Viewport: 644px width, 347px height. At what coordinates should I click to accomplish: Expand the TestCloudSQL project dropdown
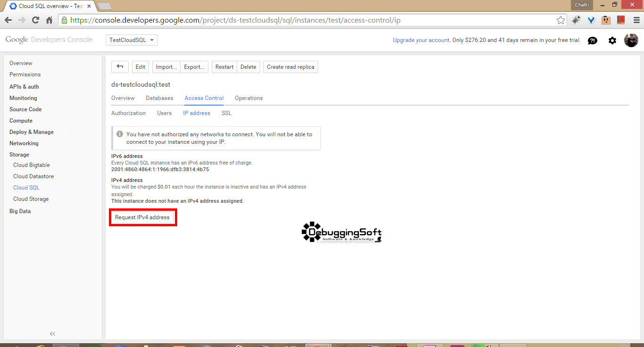[x=132, y=40]
